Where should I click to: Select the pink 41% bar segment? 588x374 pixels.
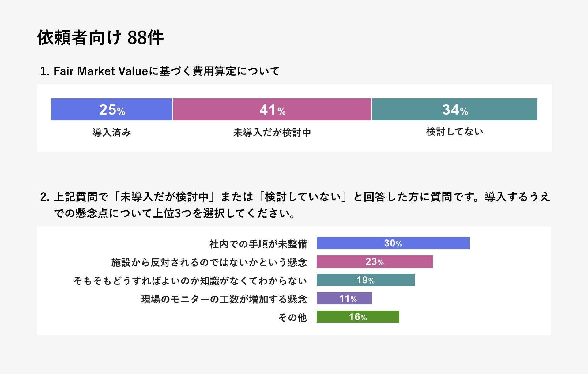[x=272, y=109]
